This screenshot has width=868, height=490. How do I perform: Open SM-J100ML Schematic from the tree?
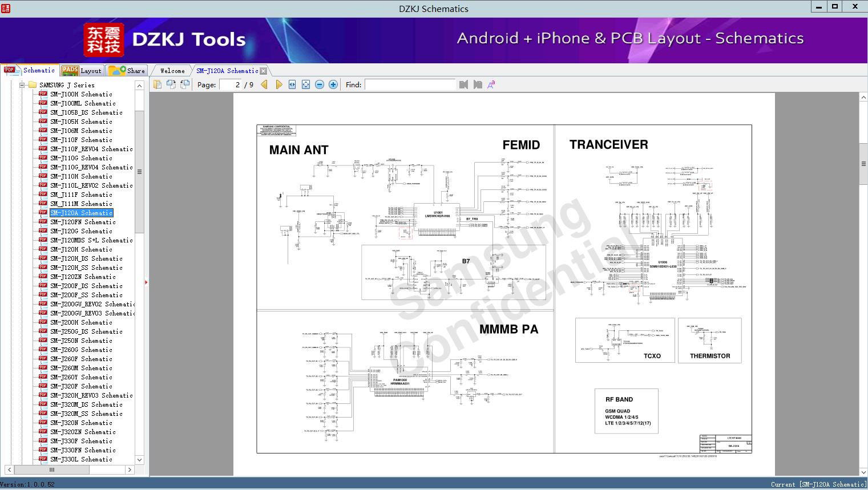point(83,103)
